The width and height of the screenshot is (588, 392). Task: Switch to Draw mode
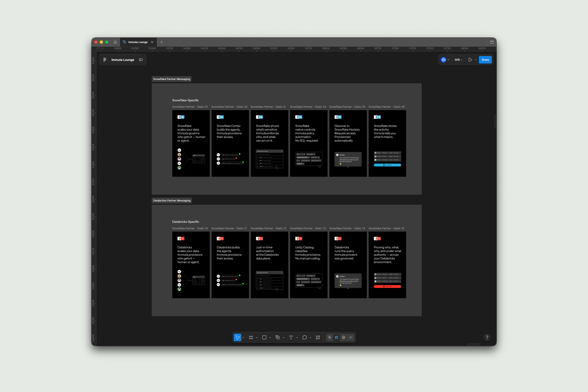(x=330, y=337)
